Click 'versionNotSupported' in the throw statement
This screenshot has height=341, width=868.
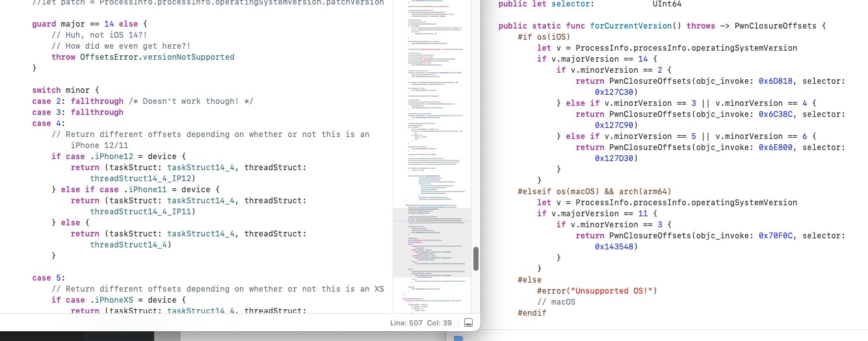click(x=189, y=57)
